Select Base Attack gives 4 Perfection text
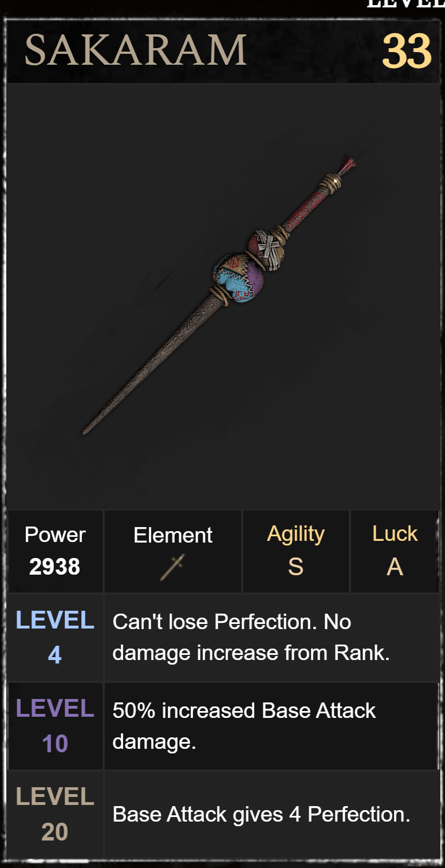The image size is (445, 868). pyautogui.click(x=261, y=814)
